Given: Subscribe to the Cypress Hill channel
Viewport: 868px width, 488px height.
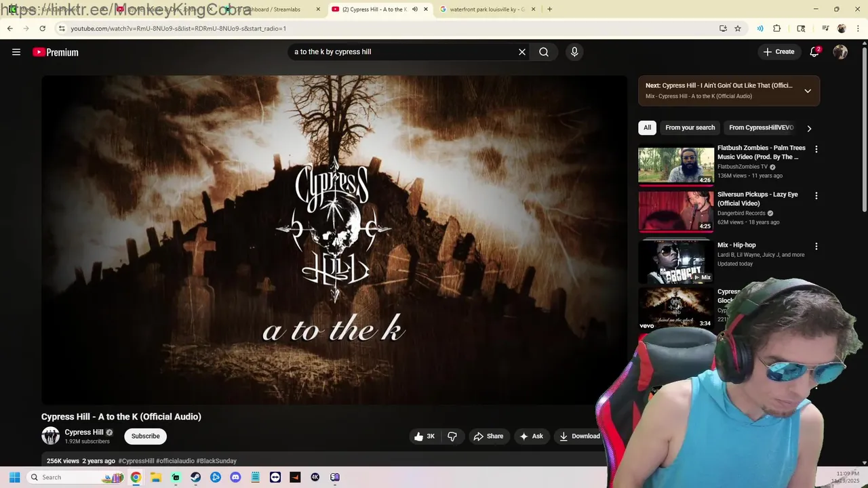Looking at the screenshot, I should (x=146, y=436).
